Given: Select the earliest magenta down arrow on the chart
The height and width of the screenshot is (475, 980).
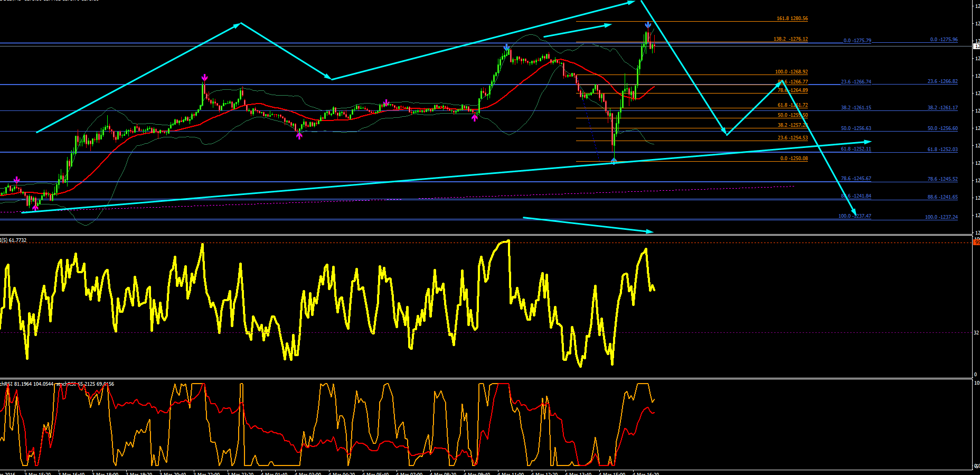Looking at the screenshot, I should 17,181.
